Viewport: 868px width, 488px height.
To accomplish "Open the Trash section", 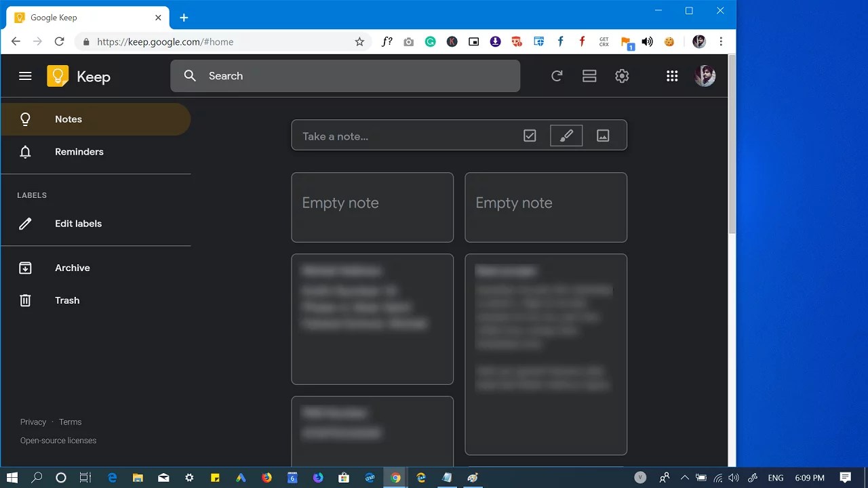I will click(x=96, y=300).
